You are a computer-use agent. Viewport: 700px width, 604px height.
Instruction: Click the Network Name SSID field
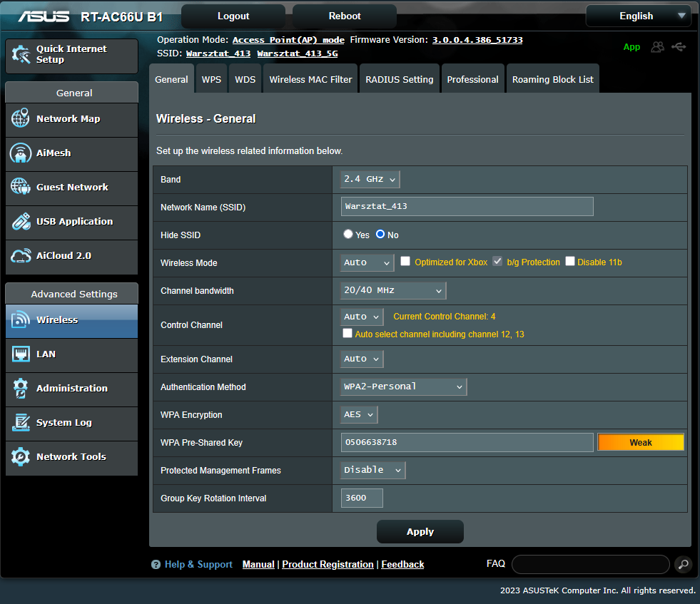click(467, 207)
